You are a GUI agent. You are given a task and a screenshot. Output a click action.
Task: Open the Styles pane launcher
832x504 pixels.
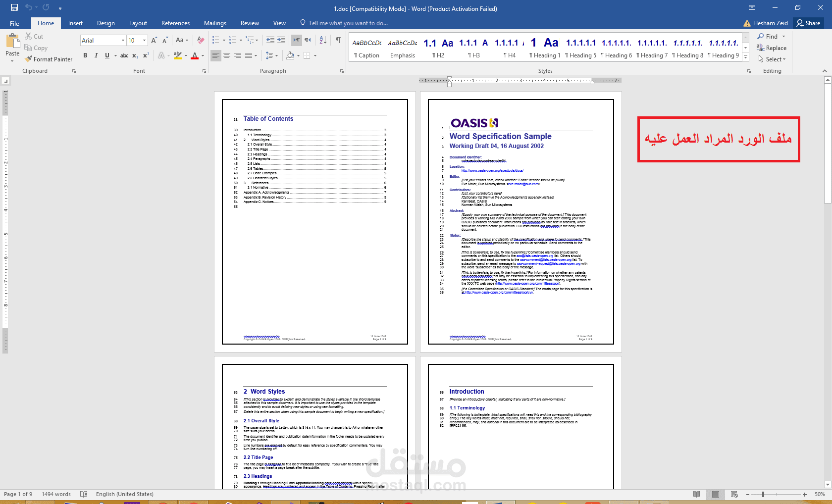point(749,71)
